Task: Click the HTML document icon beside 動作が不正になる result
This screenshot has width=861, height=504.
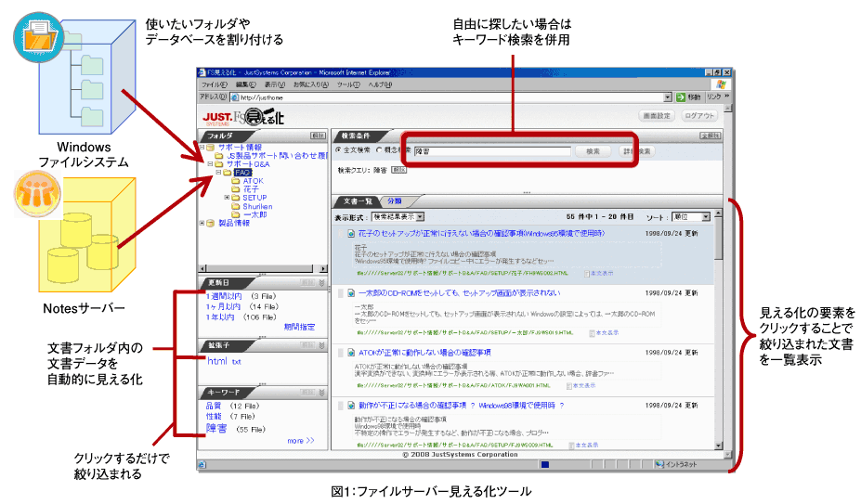Action: click(350, 406)
